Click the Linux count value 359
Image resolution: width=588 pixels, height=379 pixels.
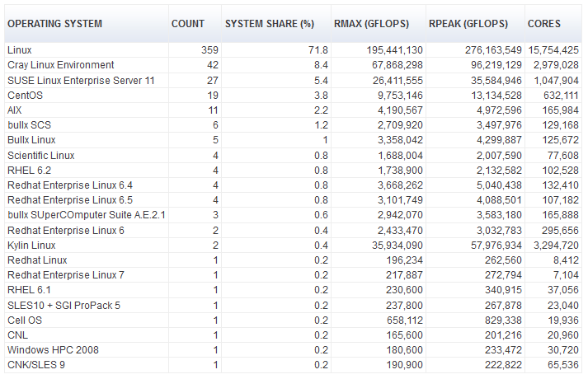tap(209, 50)
